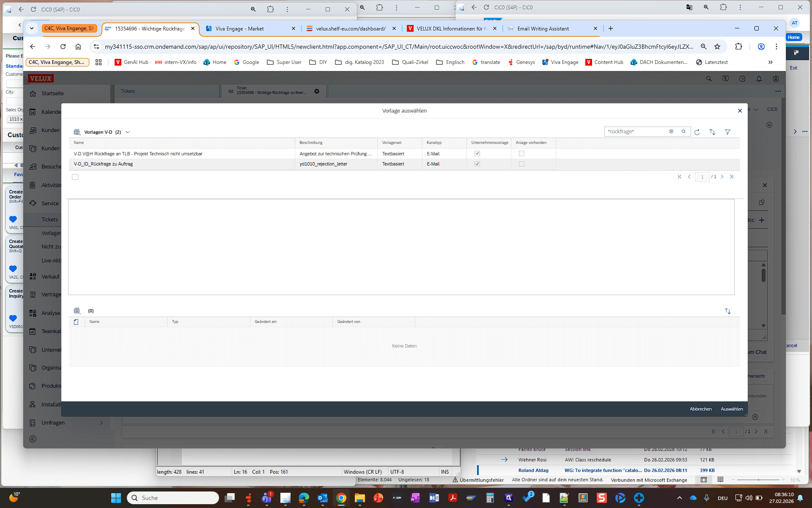Run search for *rückfrage* with magnifier icon
The width and height of the screenshot is (812, 508).
(x=683, y=132)
